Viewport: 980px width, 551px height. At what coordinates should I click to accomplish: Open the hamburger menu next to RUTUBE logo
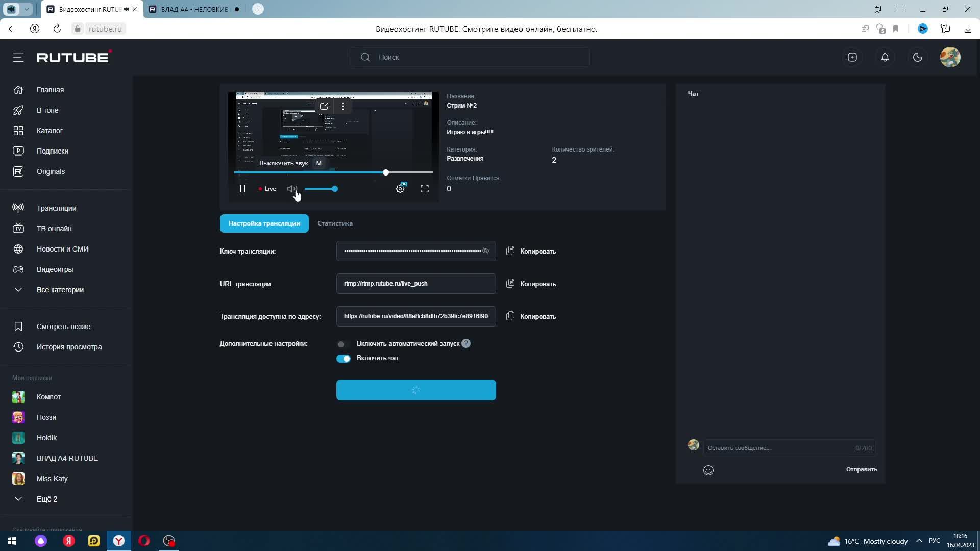[18, 57]
